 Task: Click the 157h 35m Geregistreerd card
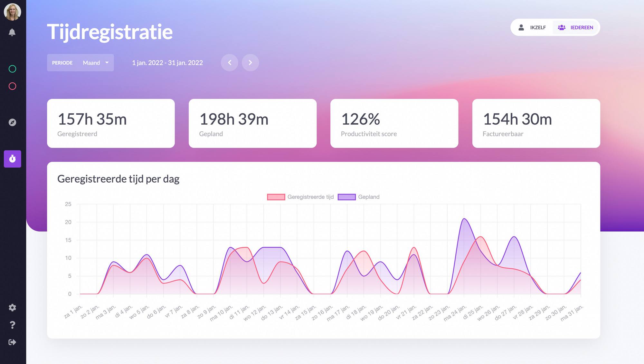tap(111, 123)
